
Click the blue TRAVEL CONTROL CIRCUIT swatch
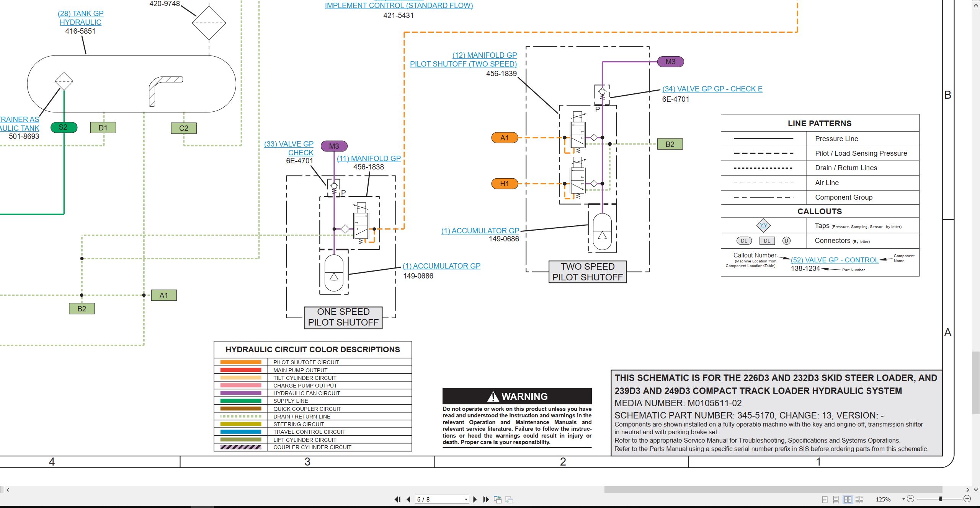pos(241,432)
